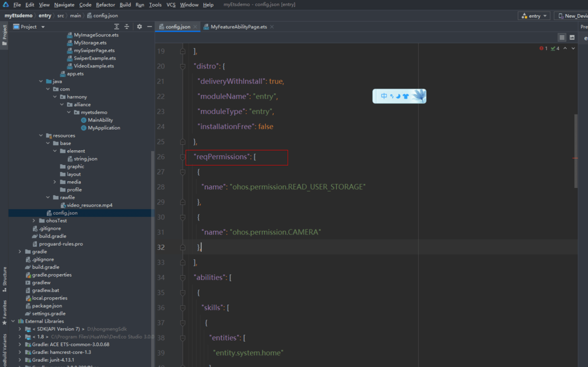Screen dimensions: 588x367
Task: Fold the reqPermissions block in gutter
Action: tap(183, 157)
